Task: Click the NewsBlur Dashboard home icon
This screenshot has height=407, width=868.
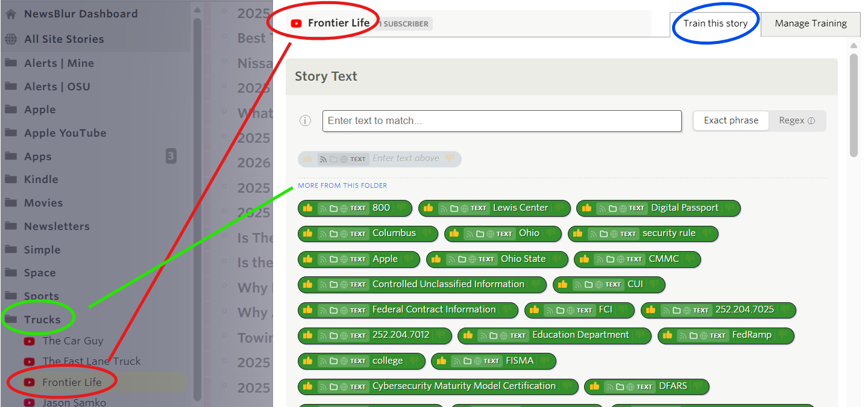Action: pos(11,14)
